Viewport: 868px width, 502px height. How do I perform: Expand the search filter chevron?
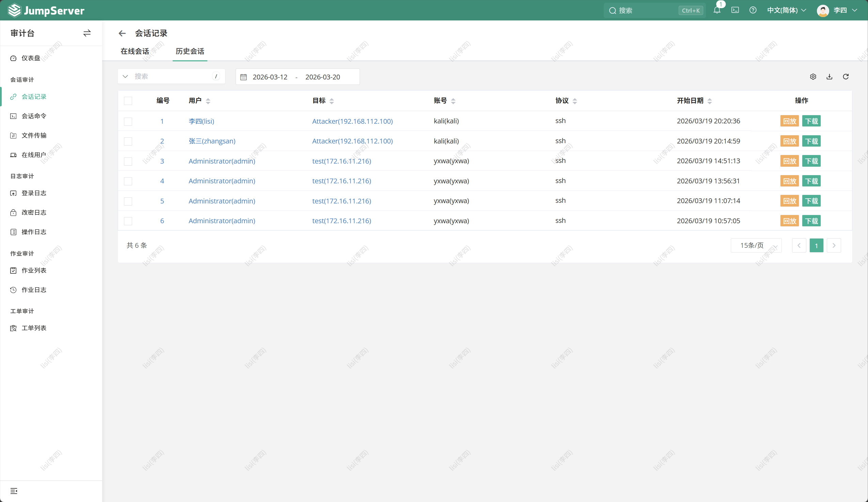[125, 77]
